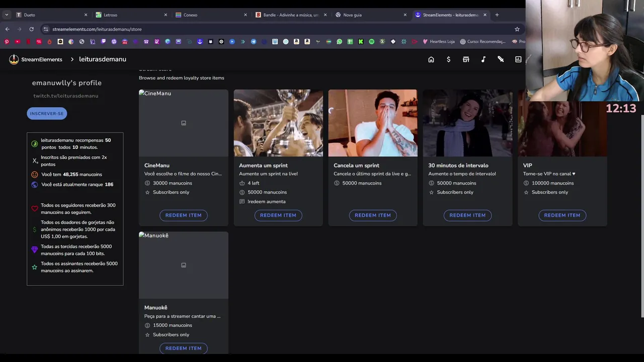Open the Twitch bookmark icon
The width and height of the screenshot is (644, 362).
click(x=103, y=42)
